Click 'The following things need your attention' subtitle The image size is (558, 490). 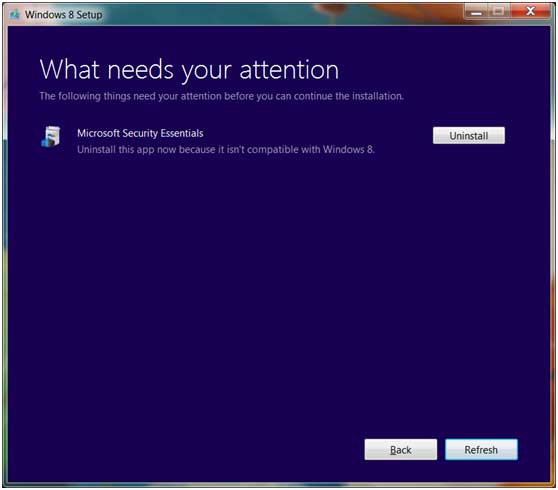pos(222,96)
